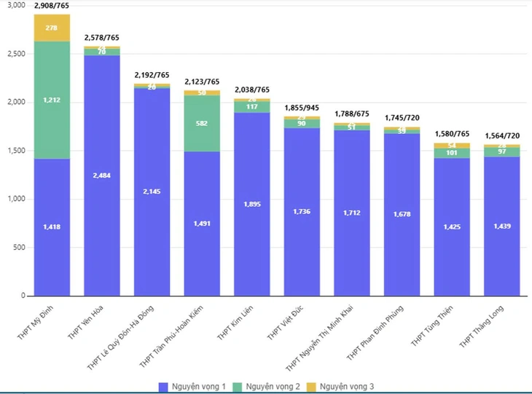Click THPT Việt Đức bar showing 1,736
532x394 pixels.
click(302, 212)
